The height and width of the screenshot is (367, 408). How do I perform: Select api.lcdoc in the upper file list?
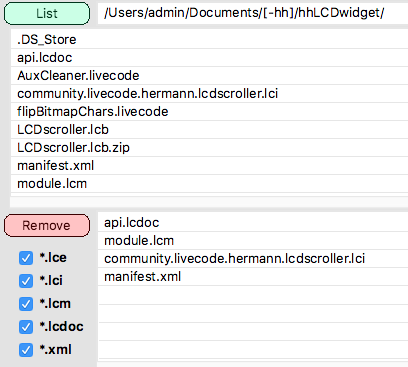point(209,58)
